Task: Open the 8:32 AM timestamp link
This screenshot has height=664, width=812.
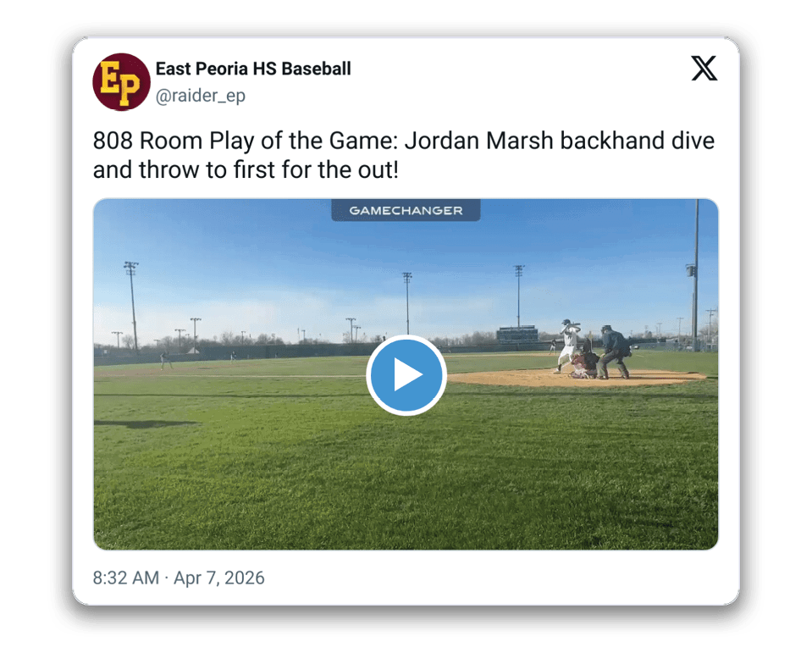Action: (x=126, y=578)
